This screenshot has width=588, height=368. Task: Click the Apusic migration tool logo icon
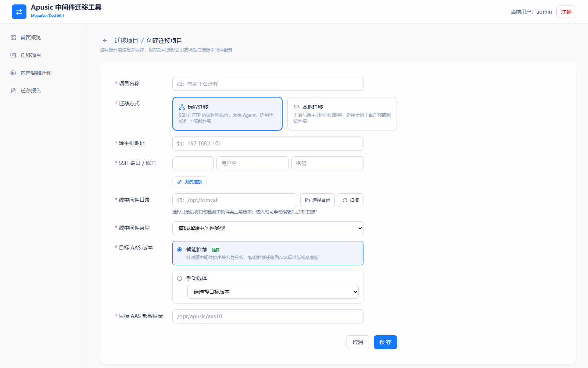(19, 12)
